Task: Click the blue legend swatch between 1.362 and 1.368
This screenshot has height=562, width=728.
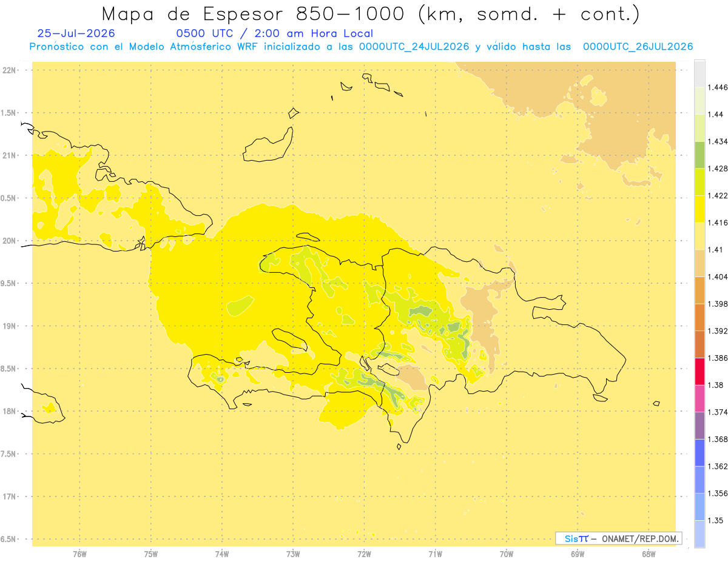Action: [x=699, y=452]
